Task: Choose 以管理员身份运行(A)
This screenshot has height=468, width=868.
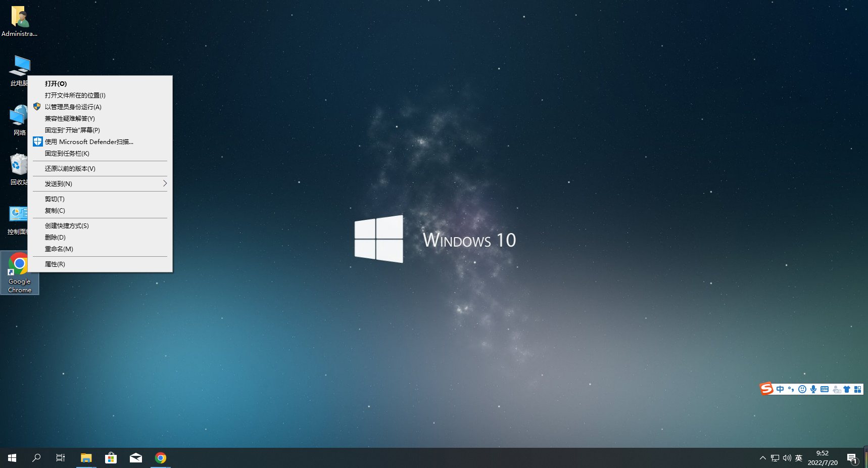Action: pyautogui.click(x=100, y=107)
